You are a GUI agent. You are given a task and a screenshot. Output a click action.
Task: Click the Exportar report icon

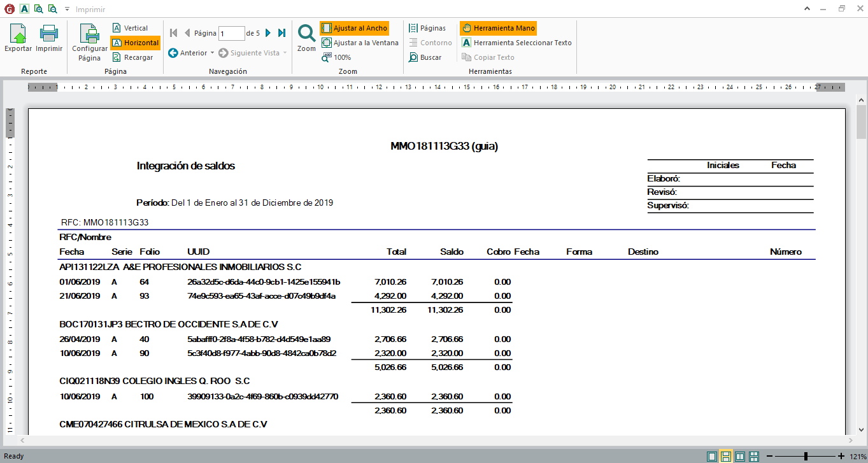click(x=18, y=38)
